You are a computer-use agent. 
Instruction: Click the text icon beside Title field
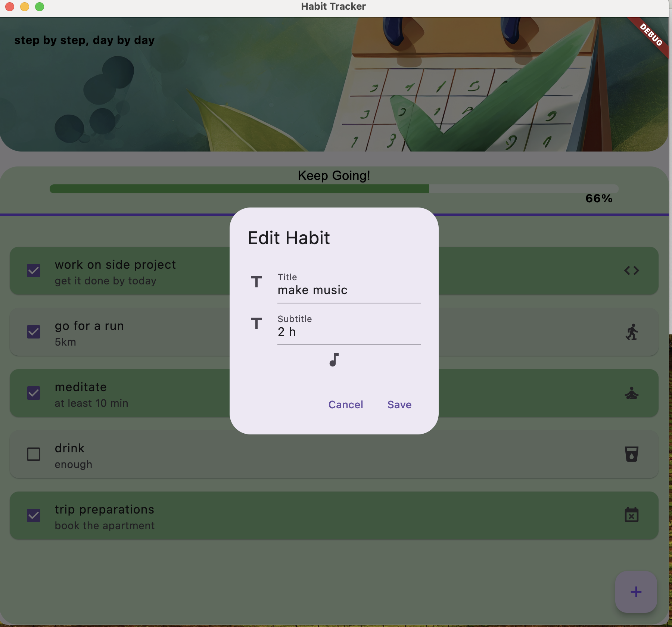point(256,282)
